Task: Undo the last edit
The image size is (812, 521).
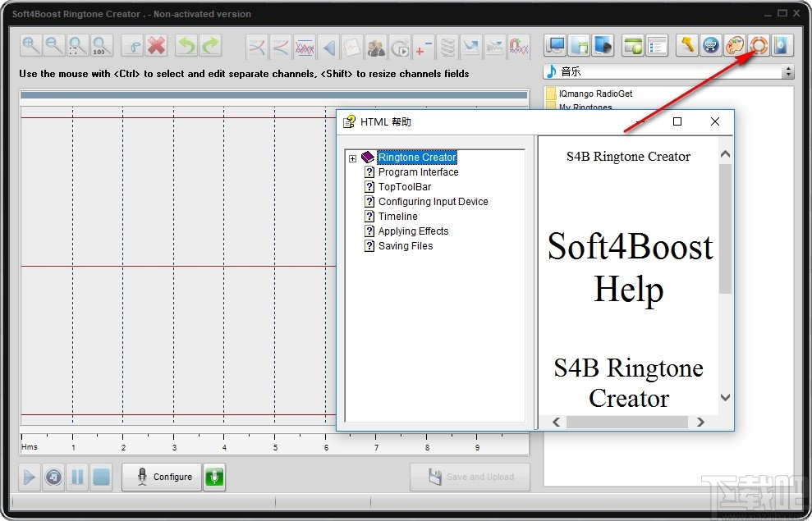Action: pyautogui.click(x=186, y=46)
